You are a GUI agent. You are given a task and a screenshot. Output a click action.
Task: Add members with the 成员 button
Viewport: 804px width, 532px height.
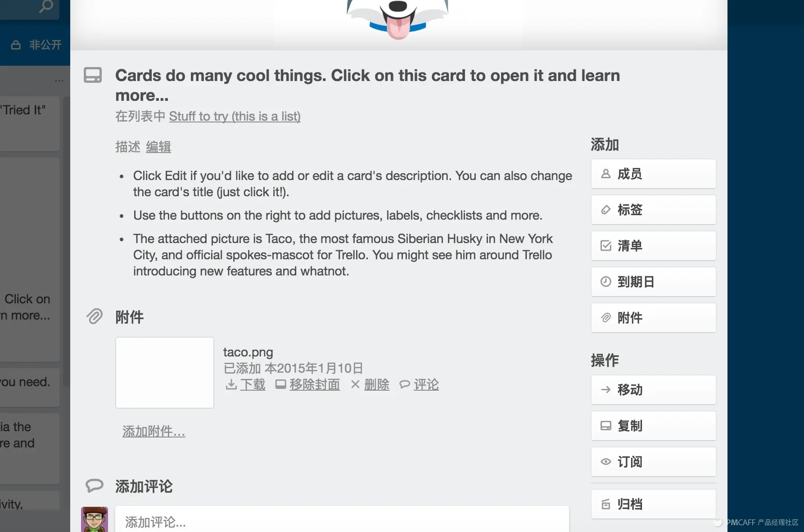pyautogui.click(x=653, y=174)
